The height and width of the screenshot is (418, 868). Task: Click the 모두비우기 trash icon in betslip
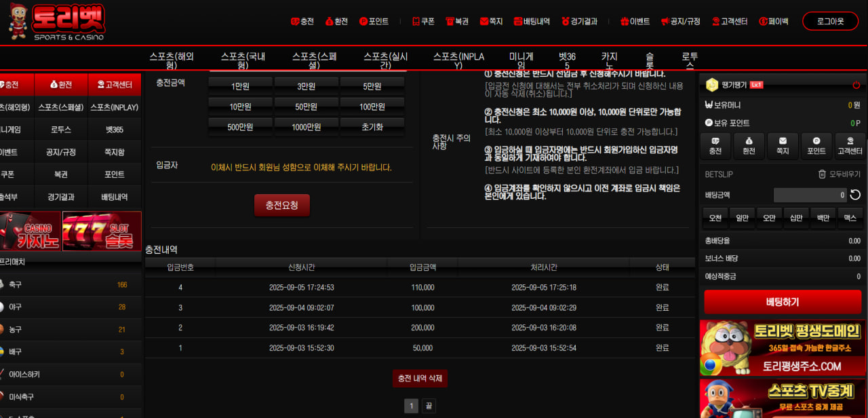pos(822,174)
